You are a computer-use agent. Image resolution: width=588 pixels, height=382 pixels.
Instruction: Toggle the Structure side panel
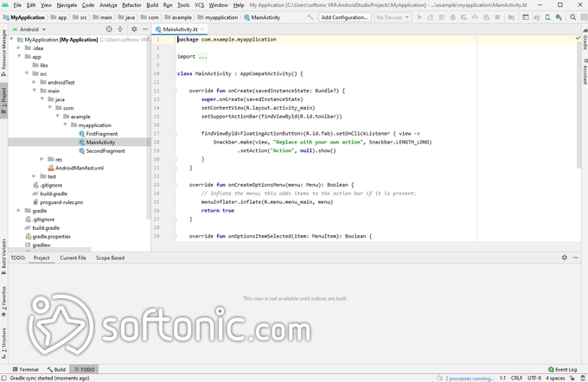tap(3, 343)
